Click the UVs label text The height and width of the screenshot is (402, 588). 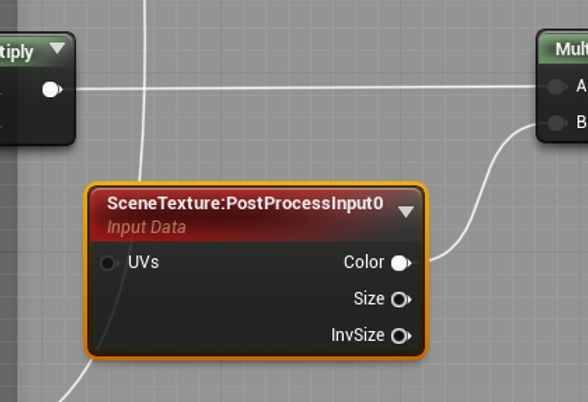click(144, 262)
